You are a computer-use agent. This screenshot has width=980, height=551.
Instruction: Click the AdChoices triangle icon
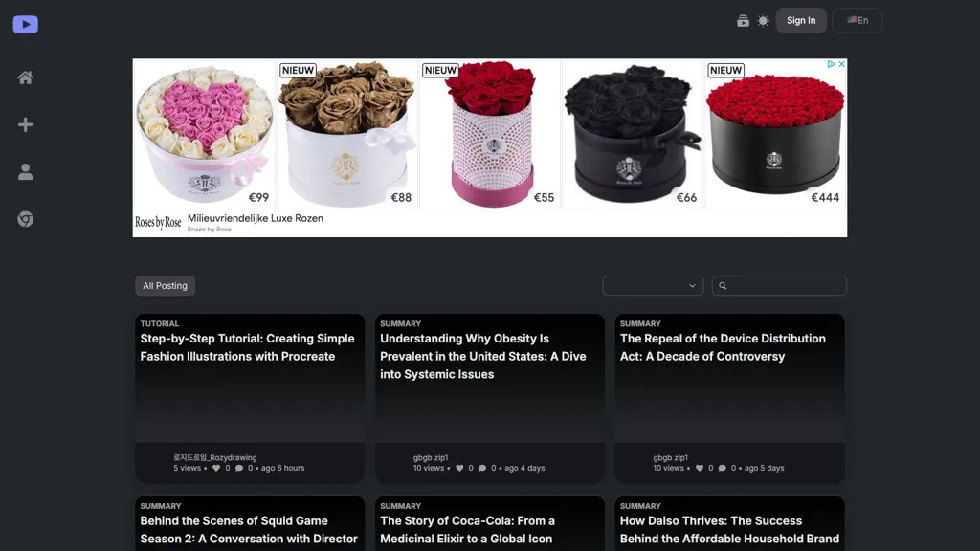click(x=831, y=64)
